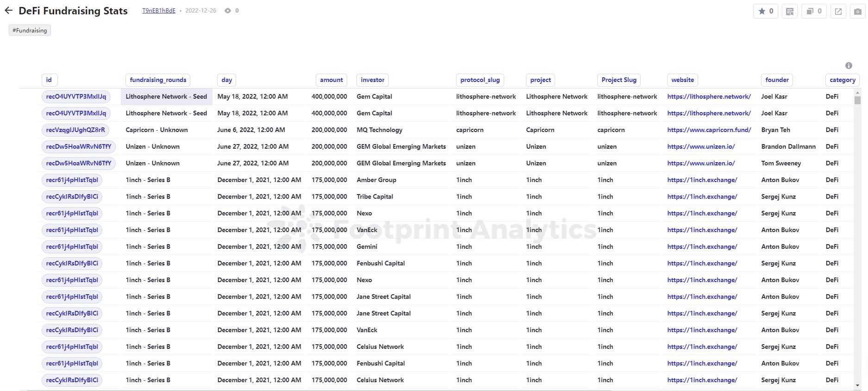Image resolution: width=868 pixels, height=391 pixels.
Task: Sort by the amount column header
Action: click(x=331, y=80)
